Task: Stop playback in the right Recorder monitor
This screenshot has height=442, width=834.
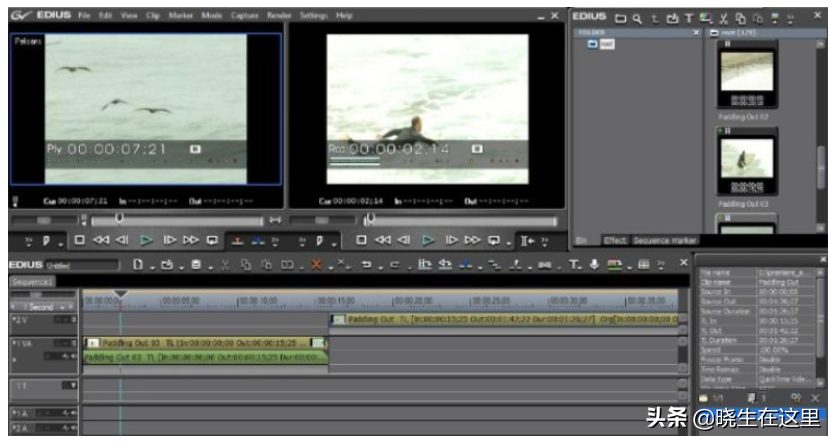Action: [x=361, y=240]
